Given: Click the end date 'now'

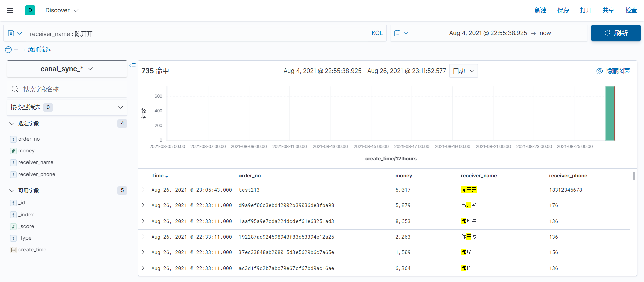Looking at the screenshot, I should coord(545,33).
